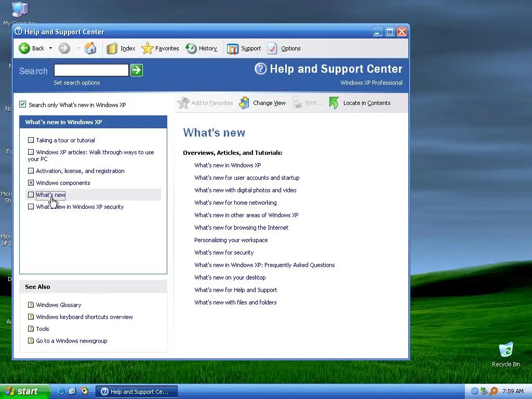Open What's new in other areas of Windows XP

click(246, 215)
